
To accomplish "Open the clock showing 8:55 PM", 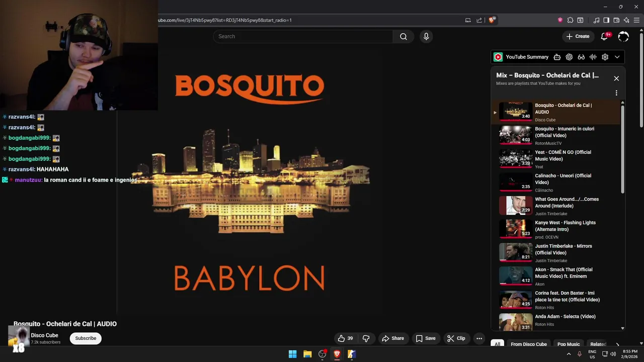I will point(629,354).
